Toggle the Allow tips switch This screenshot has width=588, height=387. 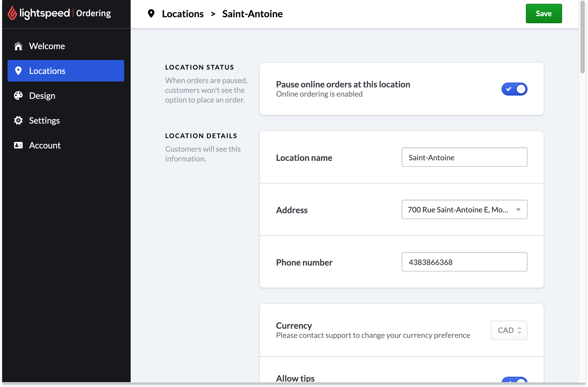tap(514, 379)
